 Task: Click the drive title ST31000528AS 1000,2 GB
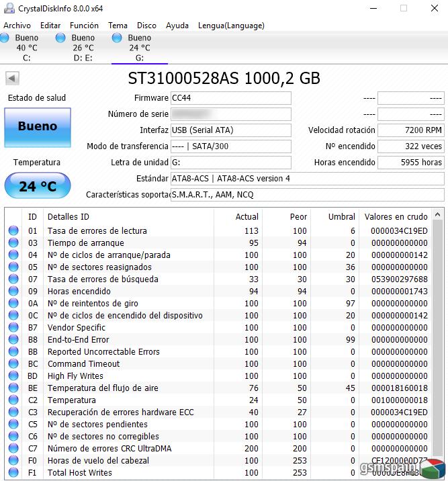click(x=224, y=79)
